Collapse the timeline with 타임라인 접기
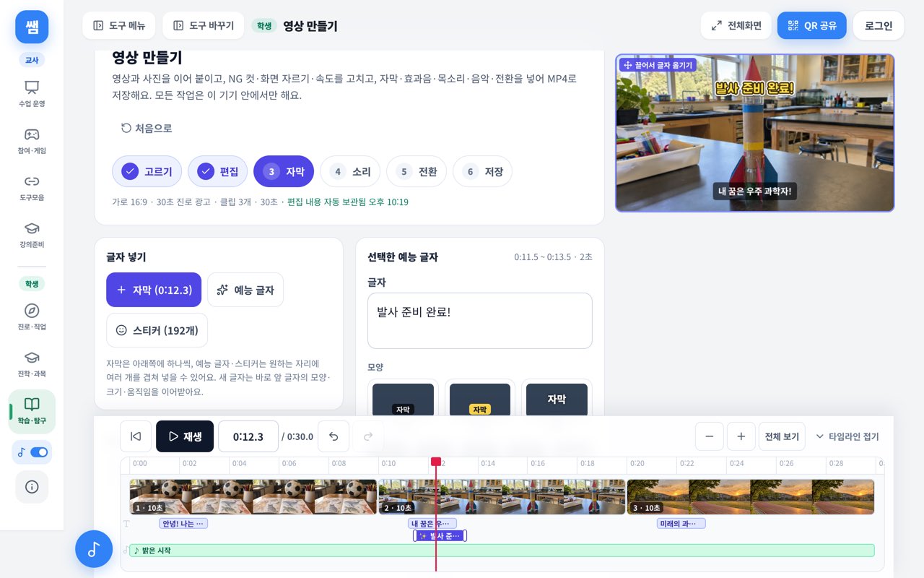This screenshot has width=924, height=578. [847, 436]
